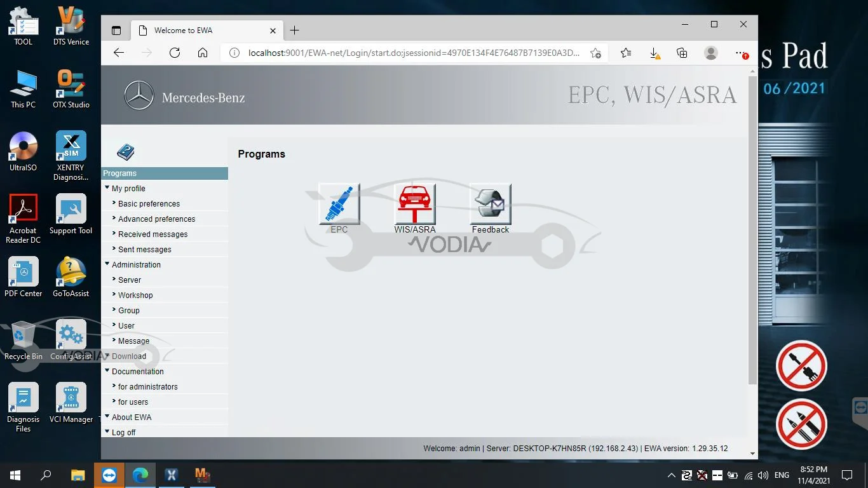Screen dimensions: 868x488
Task: Select the OTX Studio desktop icon
Action: pos(71,89)
